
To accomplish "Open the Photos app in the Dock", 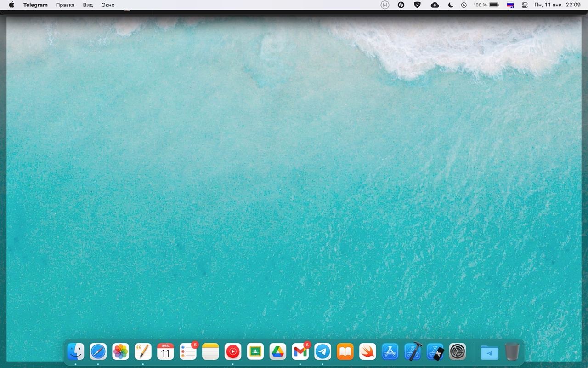I will point(121,352).
